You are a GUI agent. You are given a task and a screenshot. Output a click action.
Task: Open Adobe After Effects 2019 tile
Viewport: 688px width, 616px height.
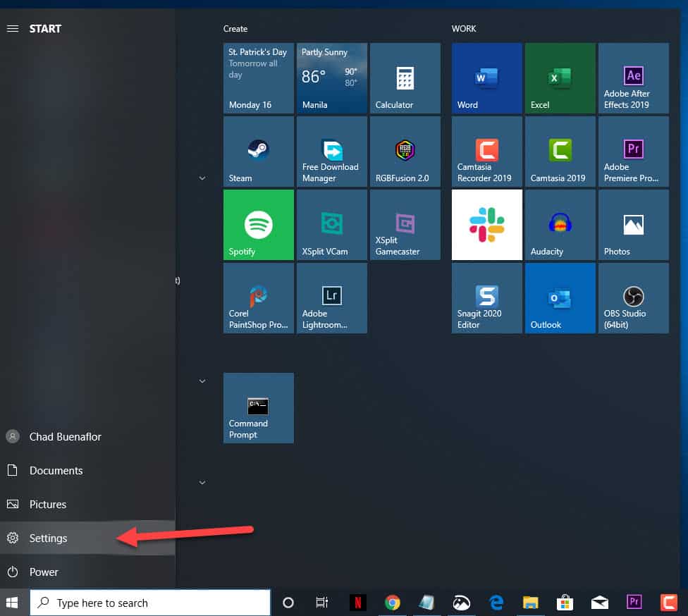pyautogui.click(x=633, y=78)
